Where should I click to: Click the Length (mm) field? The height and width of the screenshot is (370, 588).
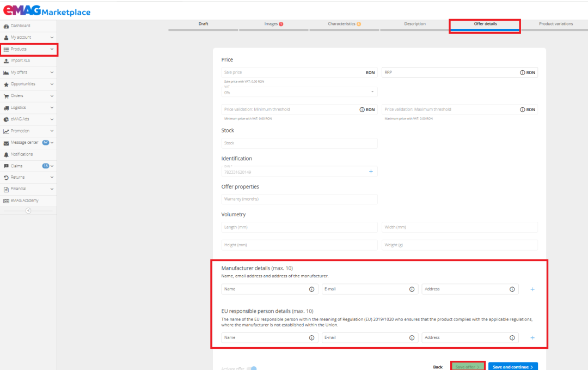tap(299, 227)
